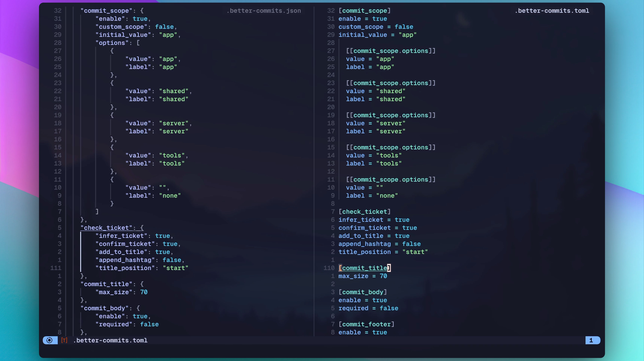
Task: Click value = "tools" in the TOML pane
Action: (x=374, y=156)
